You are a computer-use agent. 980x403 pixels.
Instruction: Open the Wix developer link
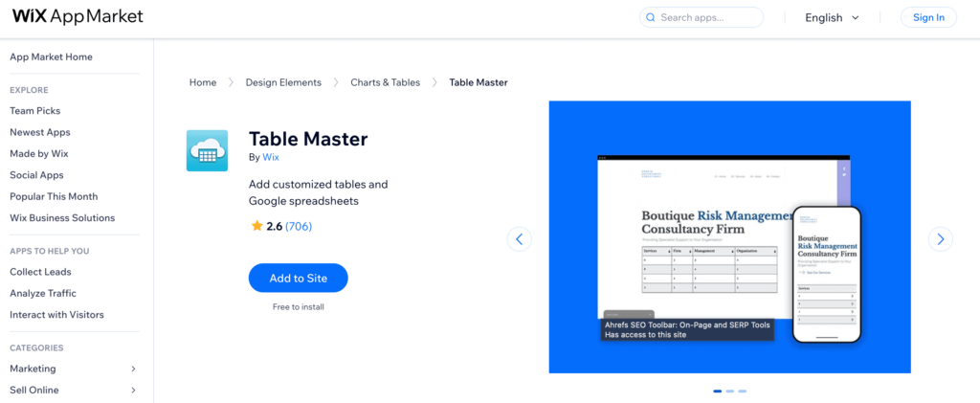pos(271,157)
